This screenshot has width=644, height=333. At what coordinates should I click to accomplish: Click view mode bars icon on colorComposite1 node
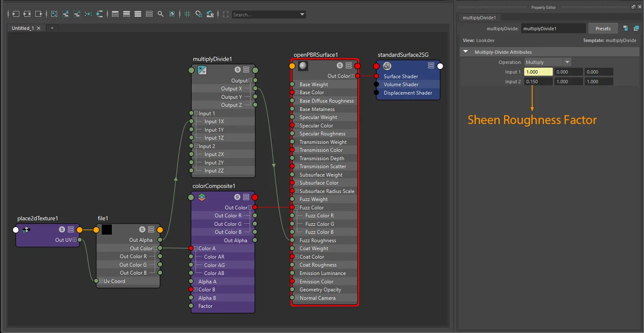coord(246,197)
